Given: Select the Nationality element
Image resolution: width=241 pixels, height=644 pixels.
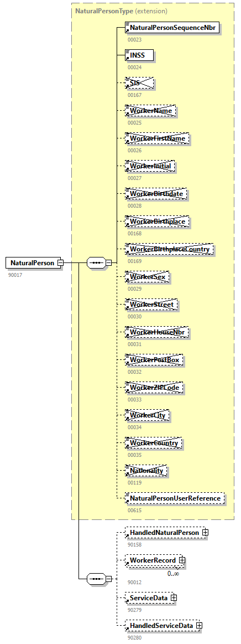Looking at the screenshot, I should pos(146,471).
